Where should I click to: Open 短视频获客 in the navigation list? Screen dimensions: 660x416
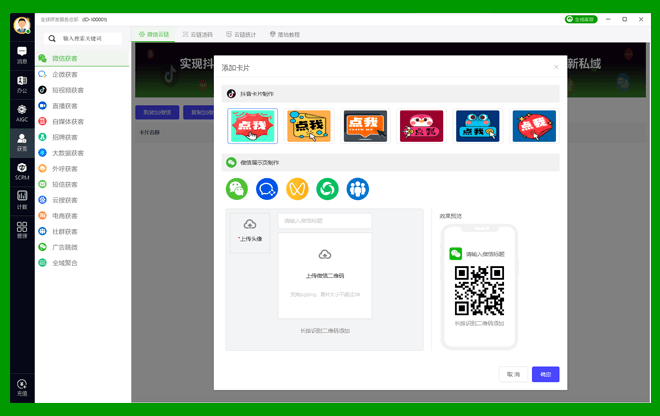(68, 90)
